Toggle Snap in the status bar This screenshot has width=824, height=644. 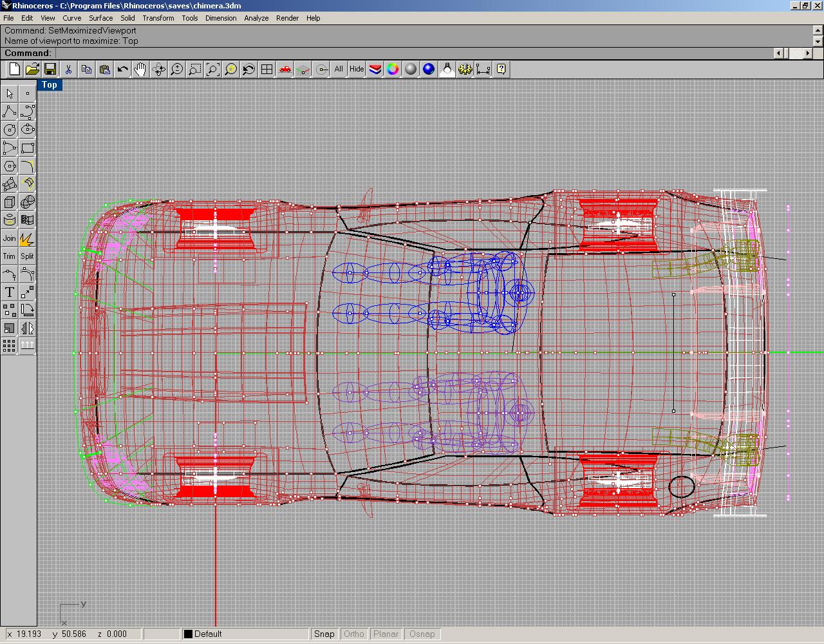(x=324, y=634)
